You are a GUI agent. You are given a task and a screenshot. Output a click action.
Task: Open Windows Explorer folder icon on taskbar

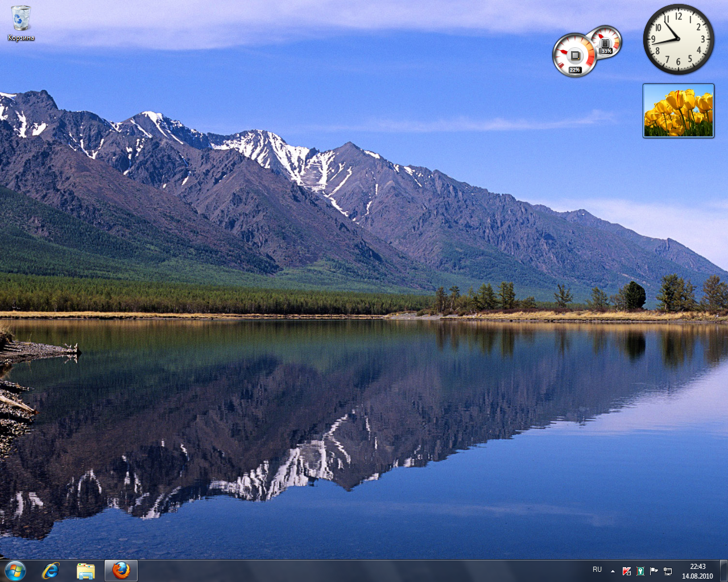click(86, 571)
